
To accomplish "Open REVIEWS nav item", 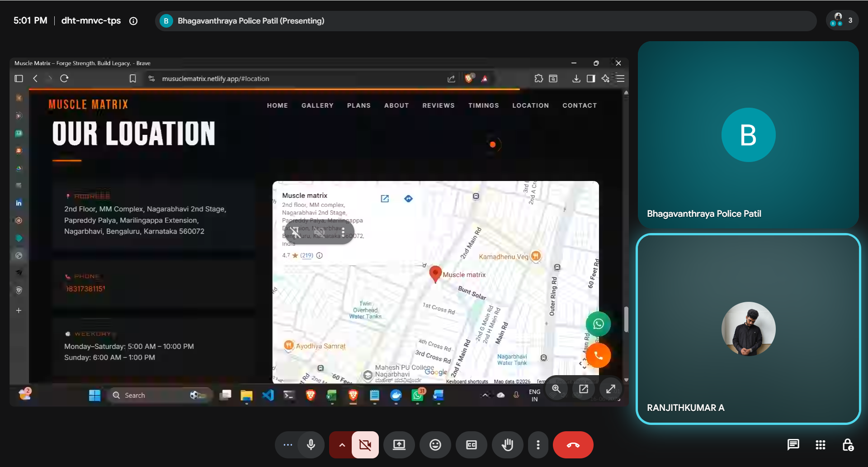I will pos(439,105).
